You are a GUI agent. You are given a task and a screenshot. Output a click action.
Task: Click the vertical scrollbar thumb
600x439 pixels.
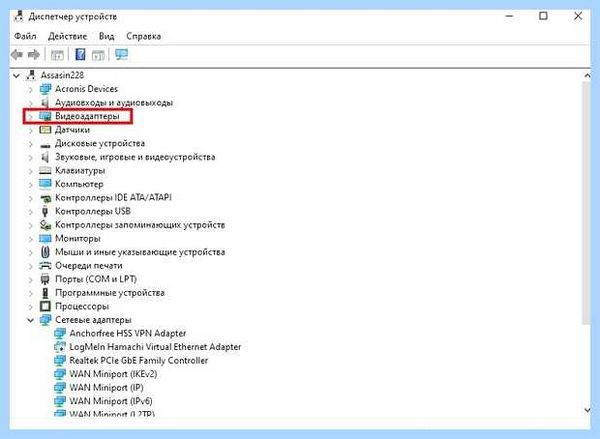coord(587,203)
